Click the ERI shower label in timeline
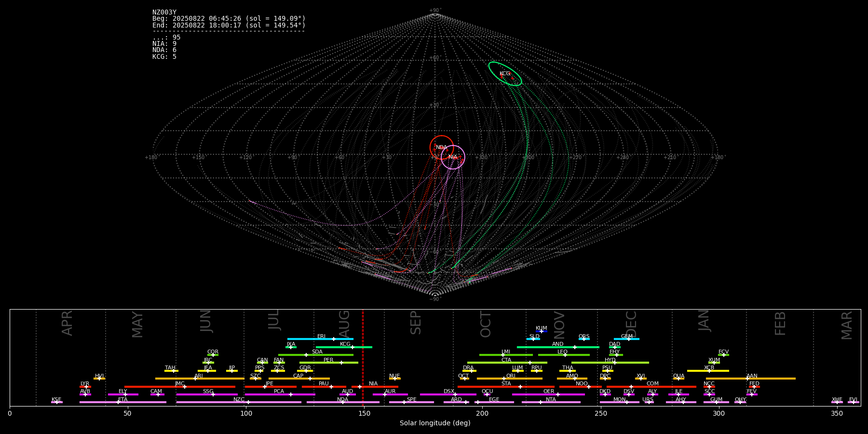This screenshot has height=434, width=868. pyautogui.click(x=322, y=337)
